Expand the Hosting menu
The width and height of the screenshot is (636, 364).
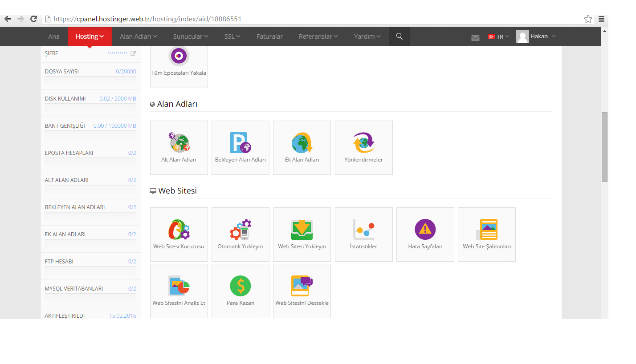[90, 36]
